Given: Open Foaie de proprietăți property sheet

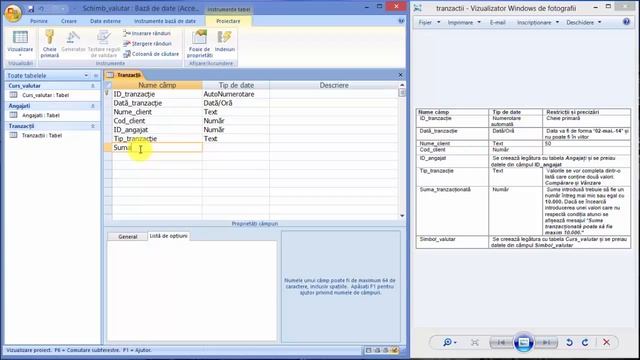Looking at the screenshot, I should pyautogui.click(x=200, y=44).
